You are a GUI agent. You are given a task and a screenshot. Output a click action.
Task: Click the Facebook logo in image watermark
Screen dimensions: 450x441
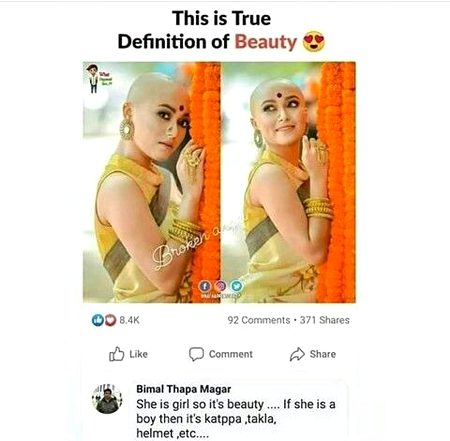tap(205, 286)
